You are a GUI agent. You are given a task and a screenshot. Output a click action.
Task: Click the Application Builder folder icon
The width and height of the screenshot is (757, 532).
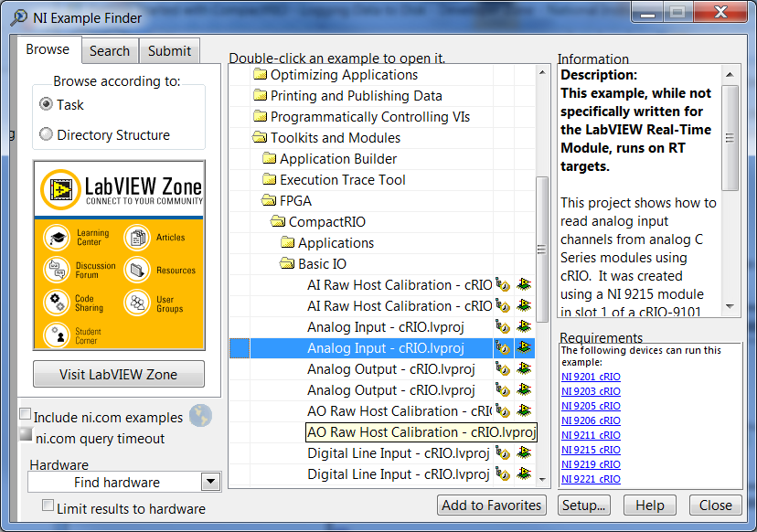click(270, 158)
